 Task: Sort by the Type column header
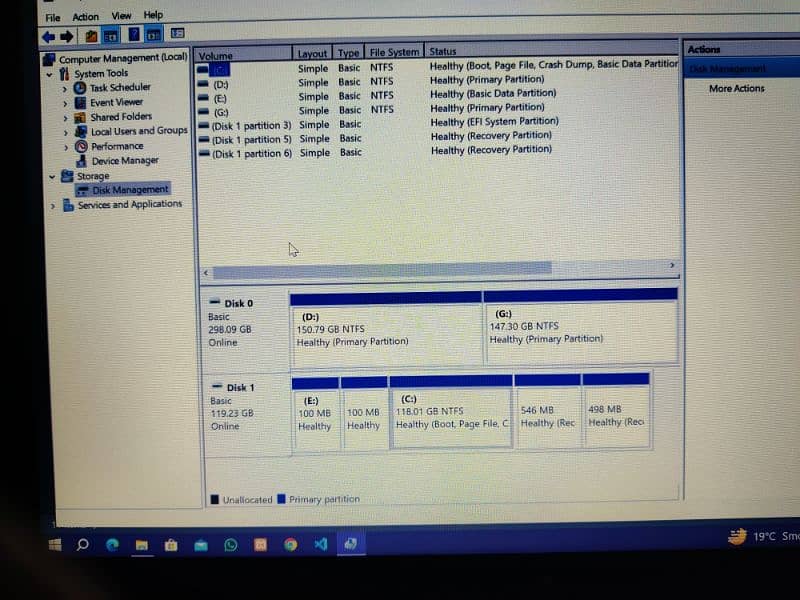[348, 53]
